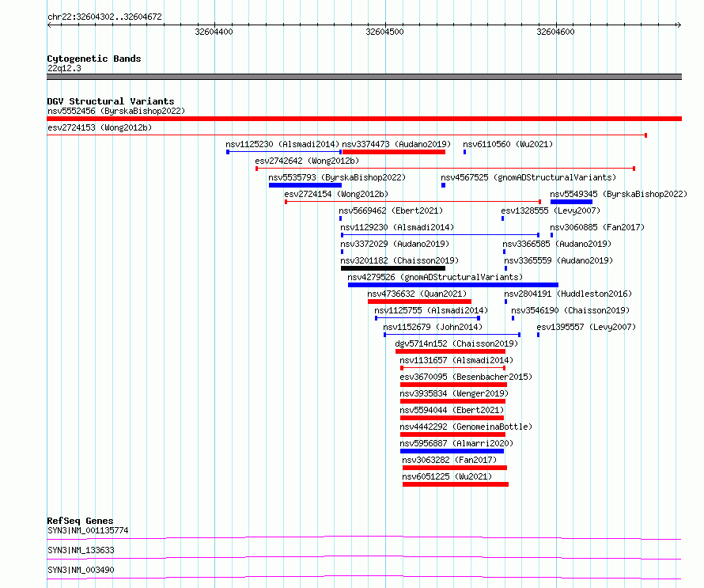Select nsv6051225 (Wu2021) label
Screen dimensions: 704x588
point(447,476)
